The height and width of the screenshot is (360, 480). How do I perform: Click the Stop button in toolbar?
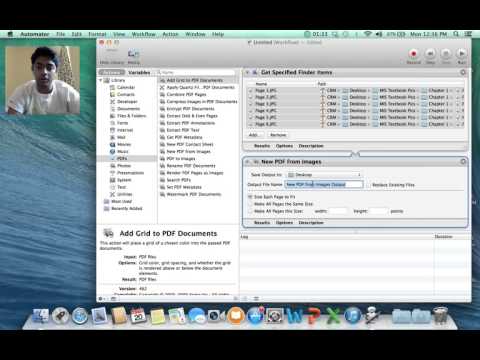click(446, 54)
